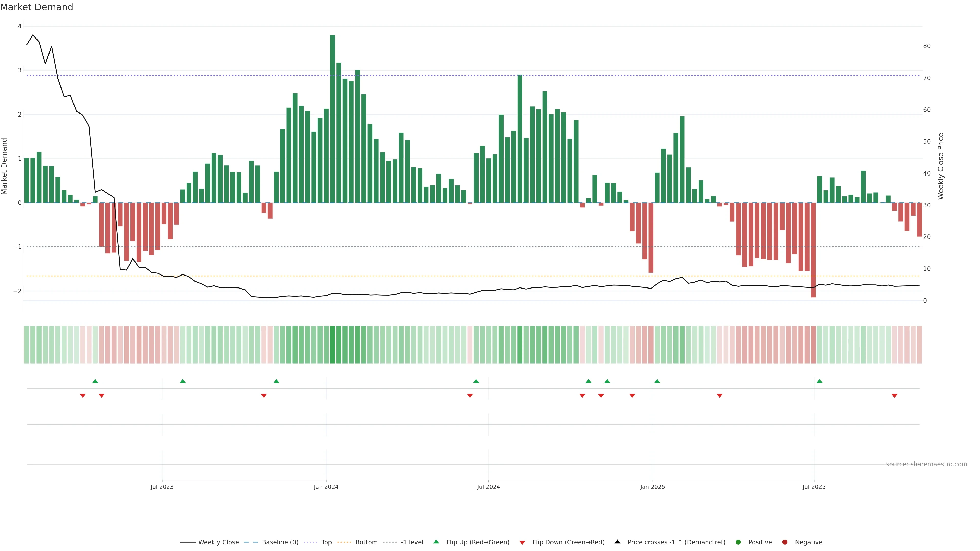Click the -1 level legend item
Image resolution: width=980 pixels, height=551 pixels.
412,542
